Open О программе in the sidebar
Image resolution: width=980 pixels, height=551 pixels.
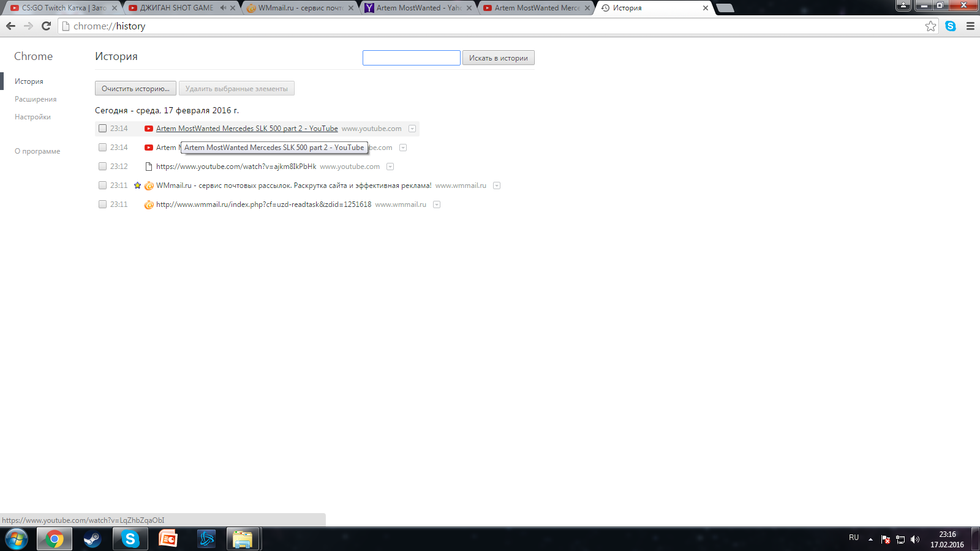point(37,151)
